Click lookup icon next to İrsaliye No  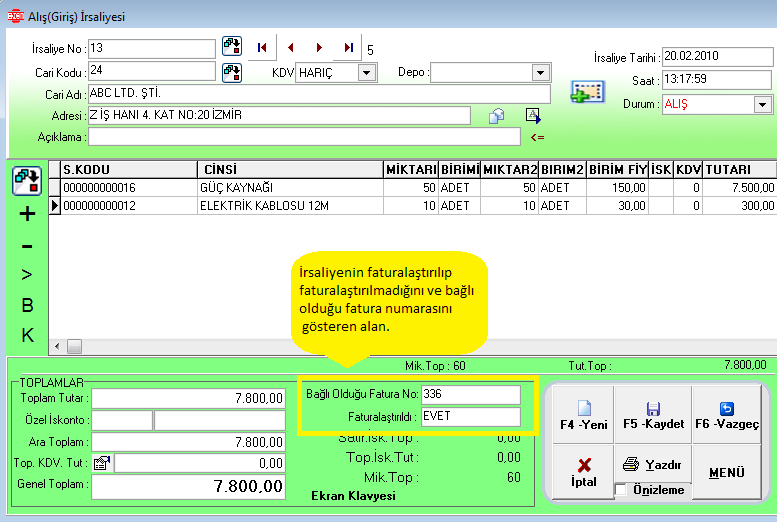[232, 46]
